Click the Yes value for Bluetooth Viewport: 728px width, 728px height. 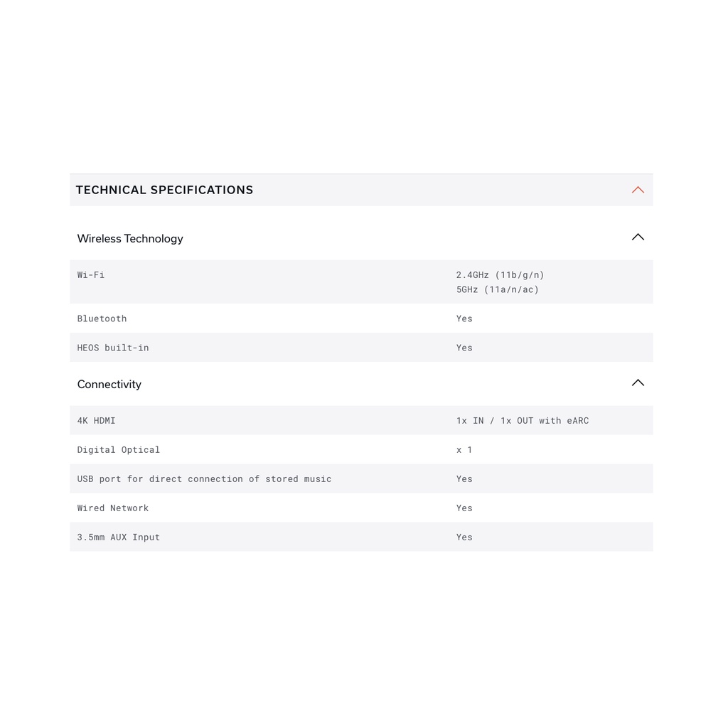(464, 318)
